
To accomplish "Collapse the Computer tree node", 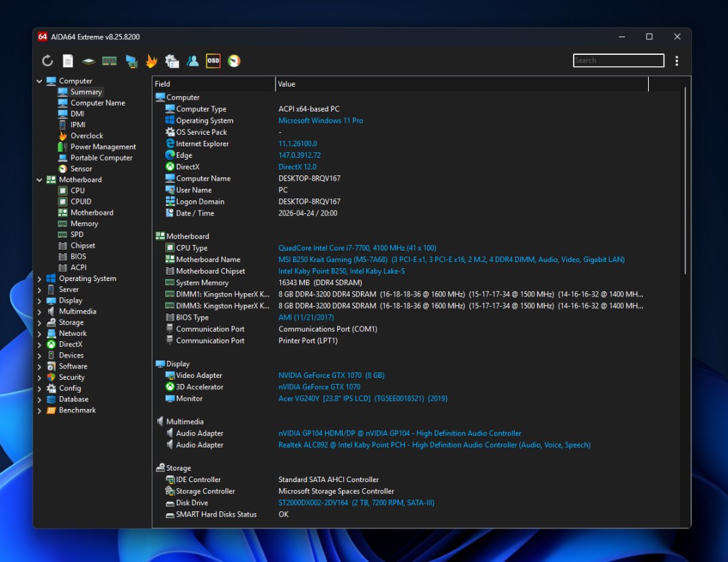I will pyautogui.click(x=39, y=81).
